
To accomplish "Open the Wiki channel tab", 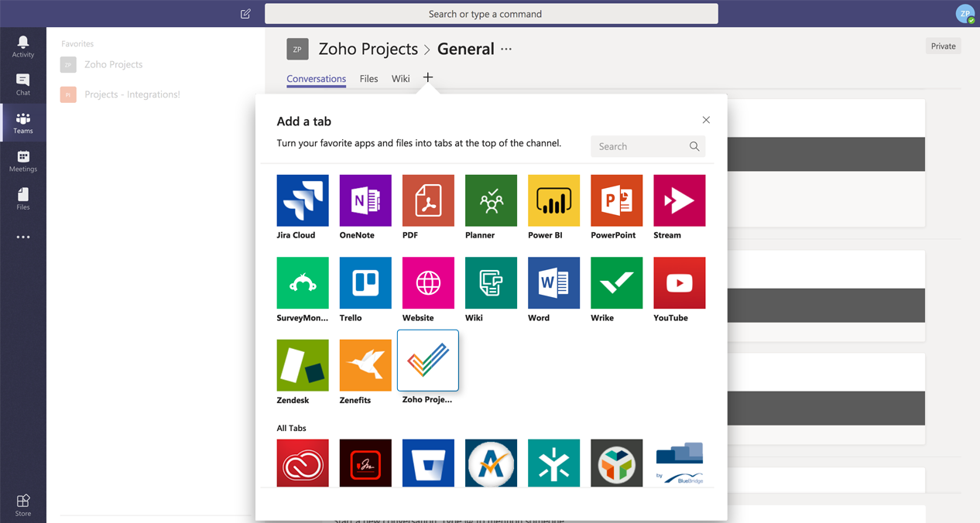I will pos(400,79).
